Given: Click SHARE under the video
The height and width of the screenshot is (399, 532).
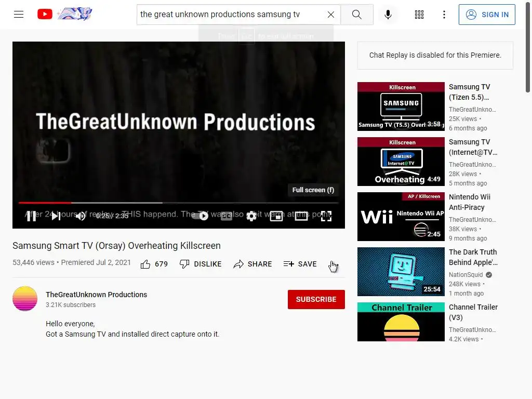Looking at the screenshot, I should (253, 264).
